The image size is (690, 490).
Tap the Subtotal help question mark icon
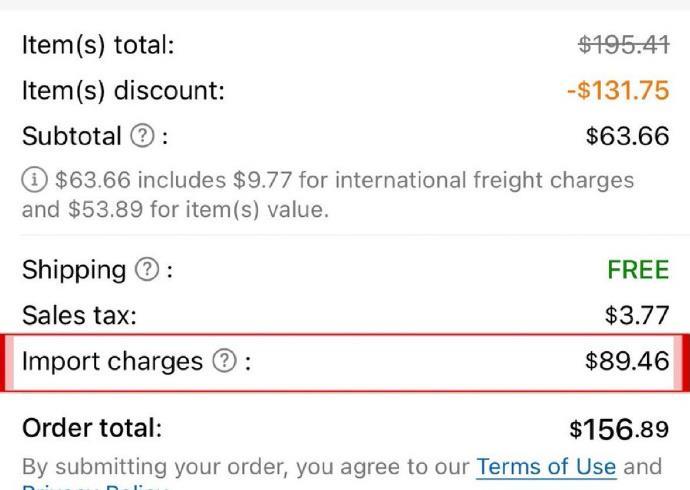point(143,135)
